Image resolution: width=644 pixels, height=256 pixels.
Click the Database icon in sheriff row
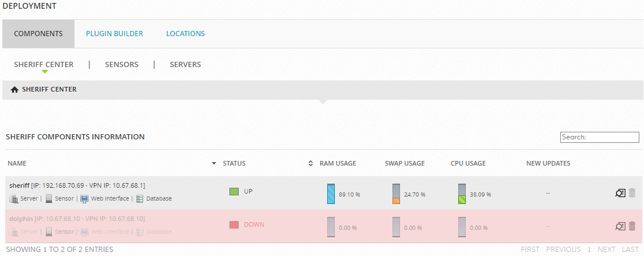[x=140, y=199]
